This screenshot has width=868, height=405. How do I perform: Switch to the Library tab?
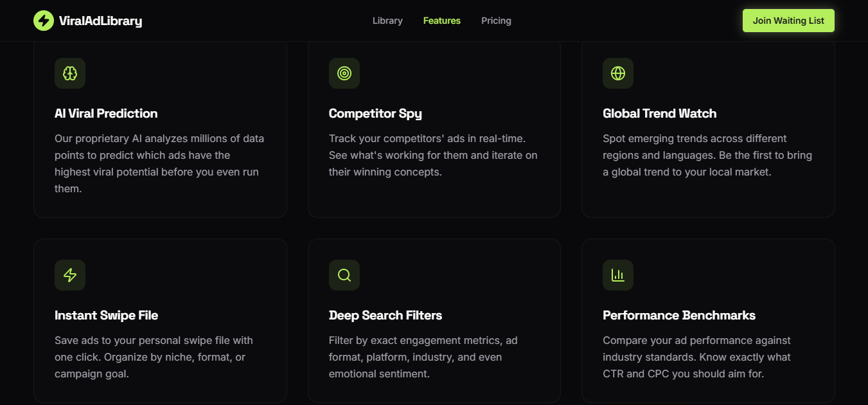coord(387,20)
